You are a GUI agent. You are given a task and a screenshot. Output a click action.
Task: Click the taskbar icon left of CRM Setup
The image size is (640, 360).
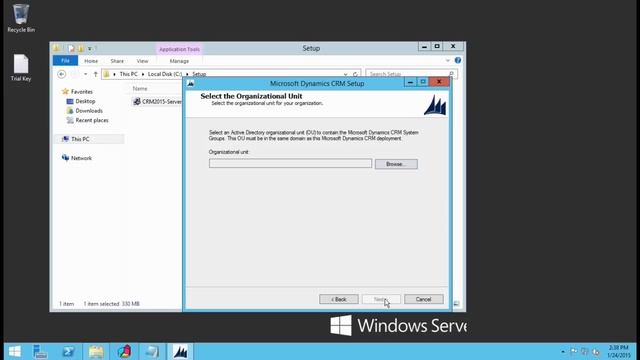coord(152,351)
